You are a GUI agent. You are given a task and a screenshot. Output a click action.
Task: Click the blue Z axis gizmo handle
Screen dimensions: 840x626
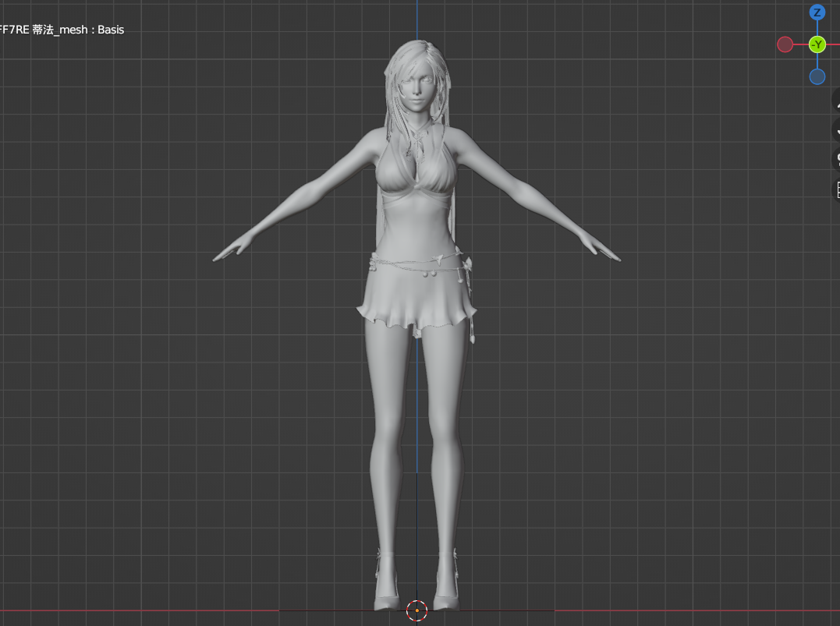click(x=817, y=12)
